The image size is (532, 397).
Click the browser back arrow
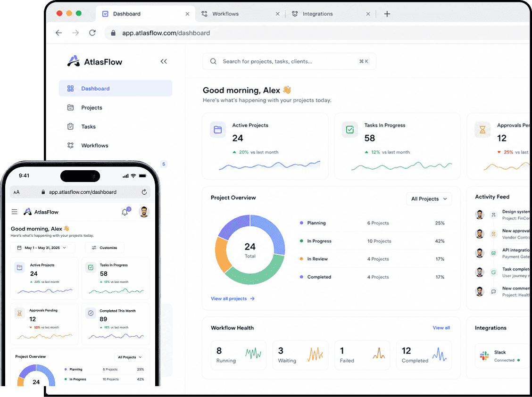point(58,33)
